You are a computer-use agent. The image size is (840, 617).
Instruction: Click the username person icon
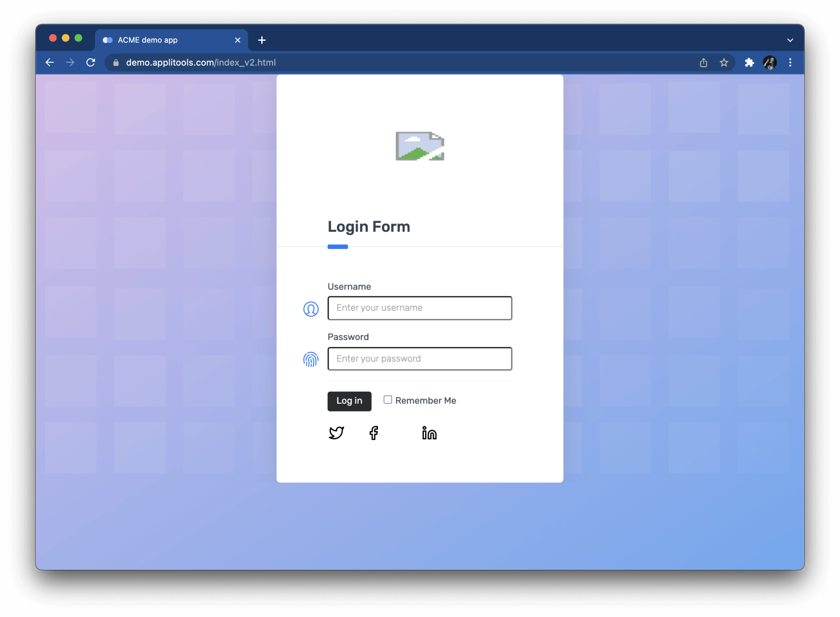[311, 308]
